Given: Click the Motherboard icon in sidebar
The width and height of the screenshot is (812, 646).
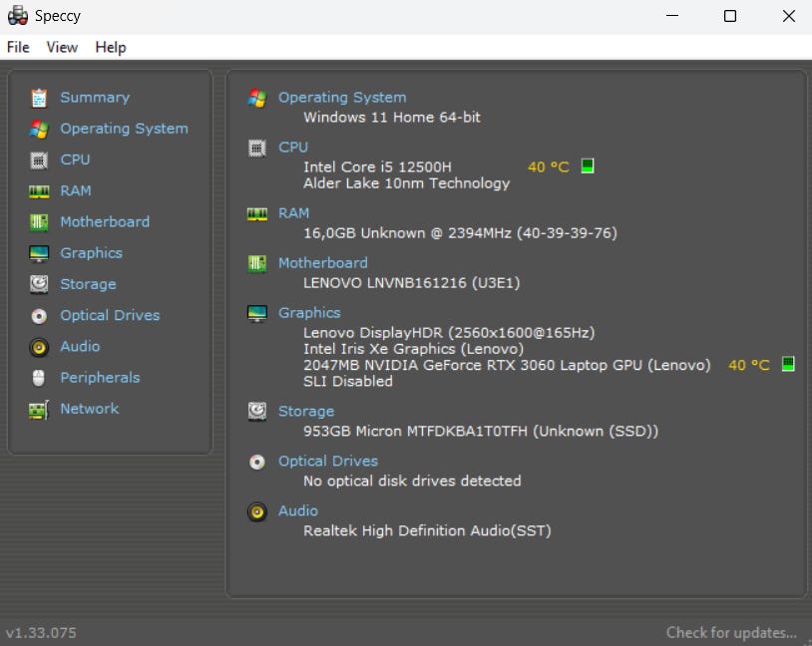Looking at the screenshot, I should pyautogui.click(x=39, y=221).
